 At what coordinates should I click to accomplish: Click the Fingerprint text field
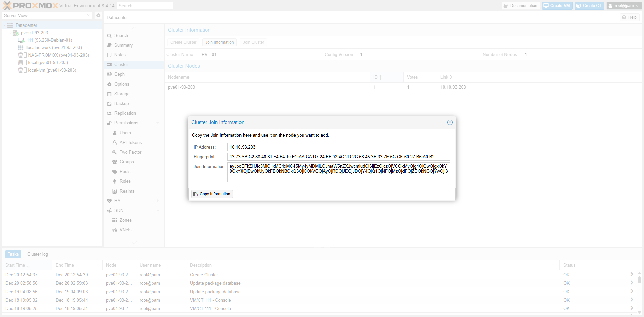(338, 157)
